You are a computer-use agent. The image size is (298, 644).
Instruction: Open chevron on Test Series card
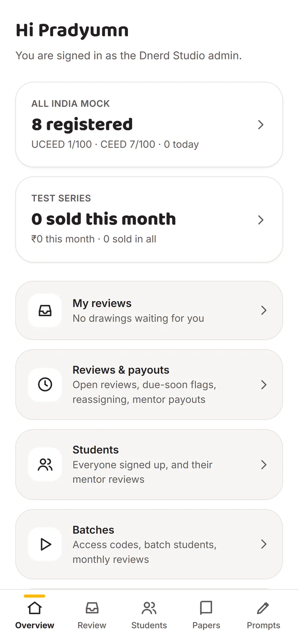tap(261, 220)
